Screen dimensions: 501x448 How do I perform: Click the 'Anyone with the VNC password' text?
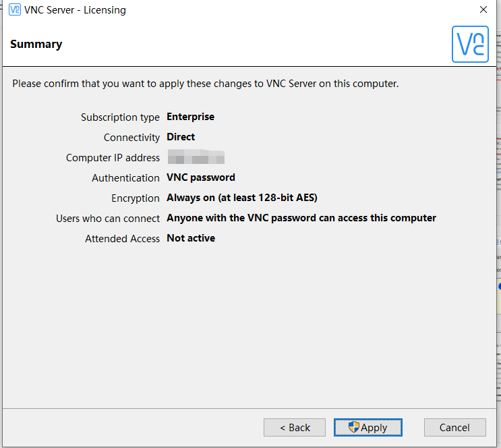(x=301, y=218)
